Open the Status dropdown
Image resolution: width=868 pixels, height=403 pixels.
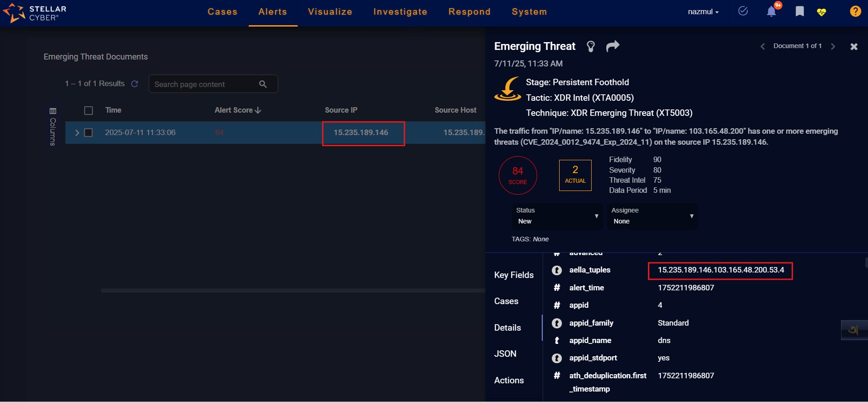pyautogui.click(x=557, y=216)
